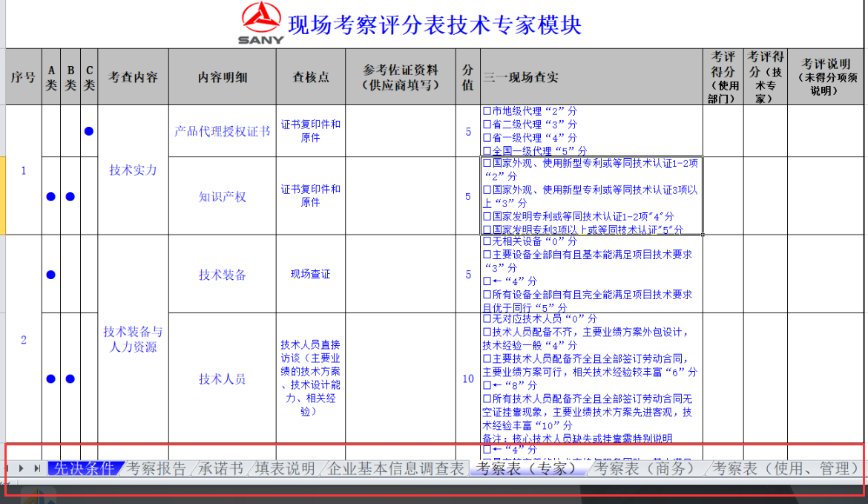Select the 考评得分（使用部门） header cell
This screenshot has width=868, height=504.
[723, 77]
